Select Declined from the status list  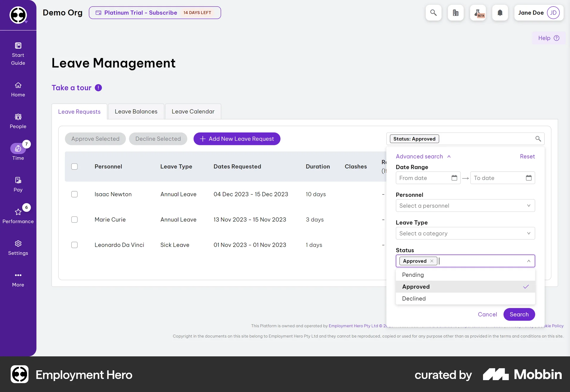[x=414, y=298]
